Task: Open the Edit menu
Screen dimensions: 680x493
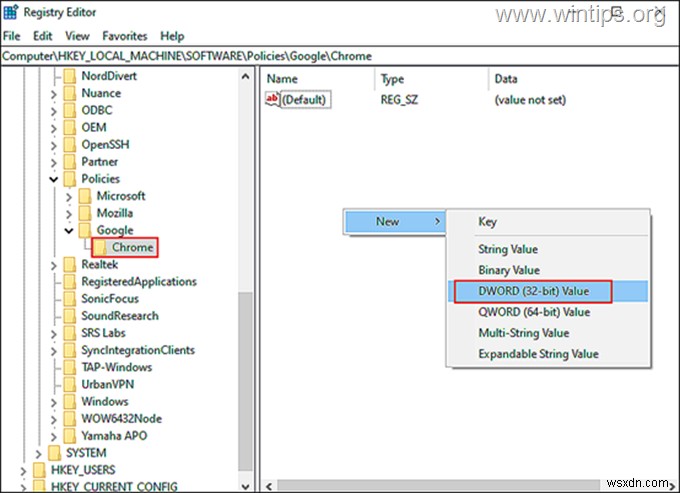Action: (x=42, y=36)
